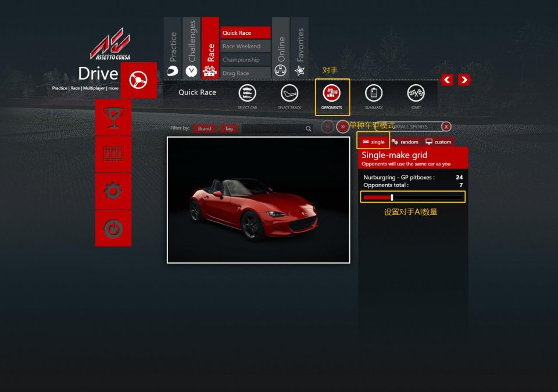Click the previous step arrow button
This screenshot has width=558, height=392.
tap(448, 80)
